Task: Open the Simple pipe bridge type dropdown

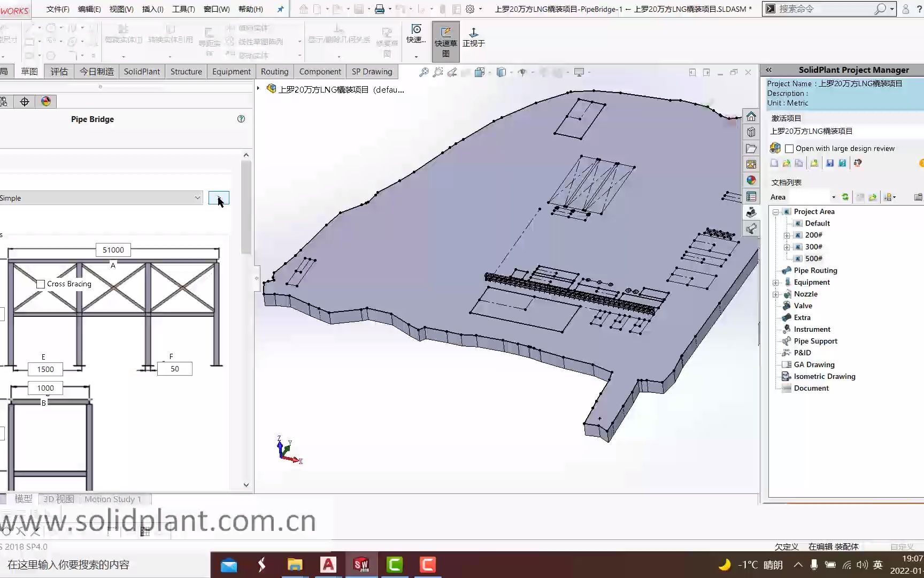Action: pos(197,197)
